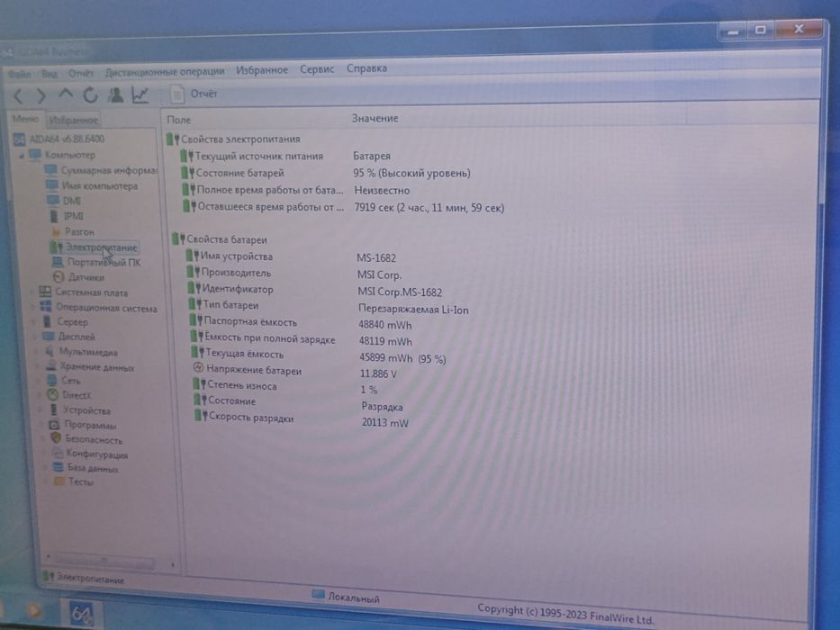Viewport: 840px width, 630px height.
Task: Go back with the left arrow toolbar icon
Action: coord(18,96)
